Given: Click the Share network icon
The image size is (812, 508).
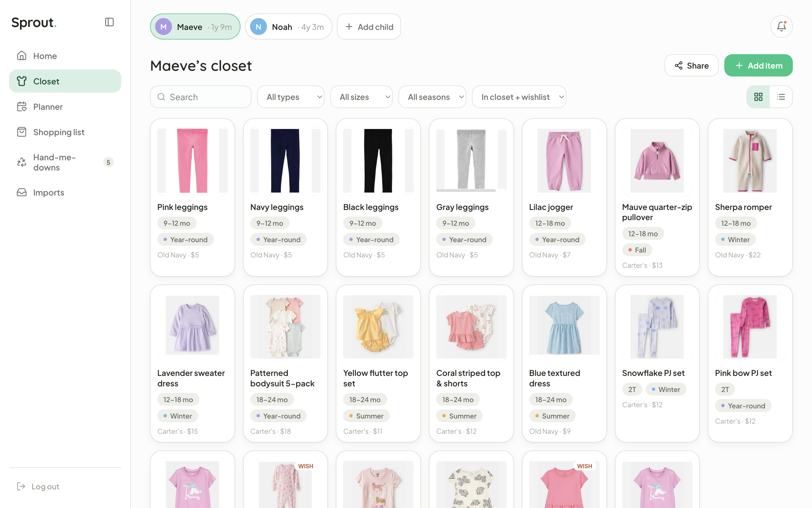Looking at the screenshot, I should click(678, 65).
